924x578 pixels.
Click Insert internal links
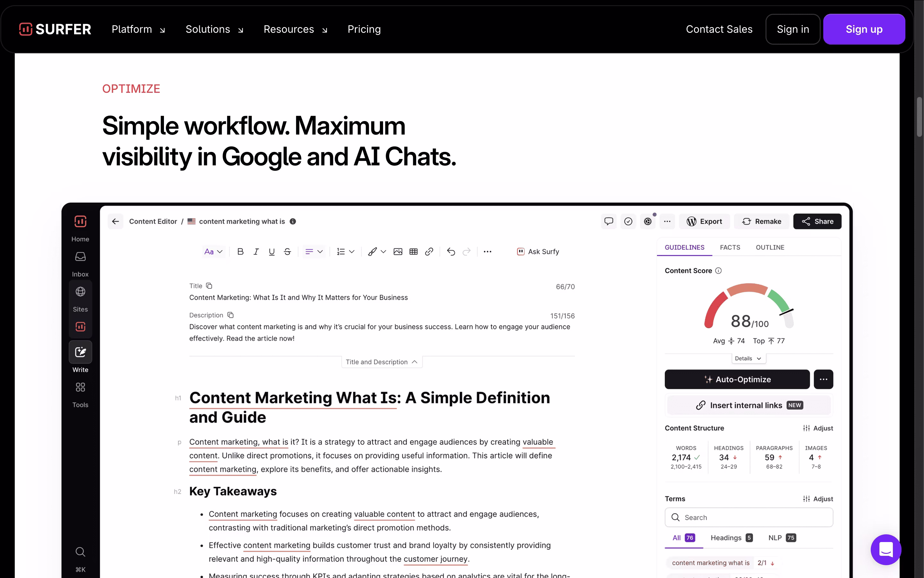(x=749, y=405)
